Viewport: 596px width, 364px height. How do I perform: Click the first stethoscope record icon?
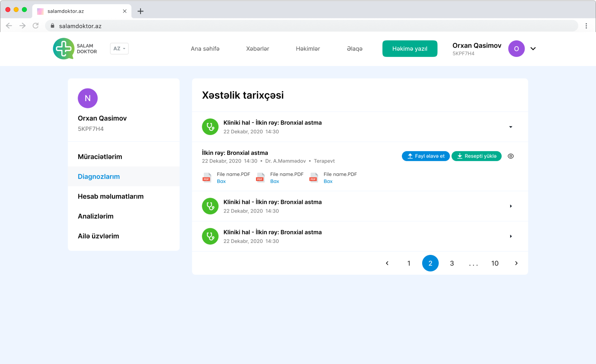tap(210, 127)
